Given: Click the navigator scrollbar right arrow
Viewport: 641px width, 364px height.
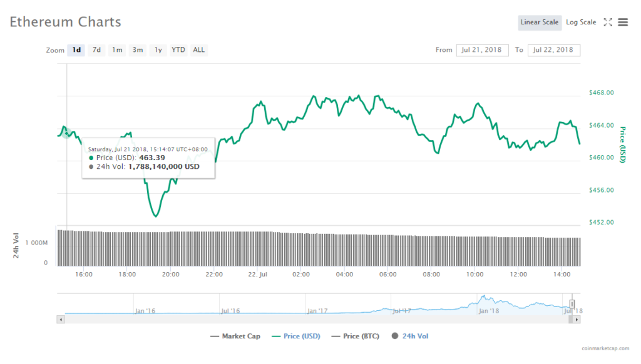Looking at the screenshot, I should [577, 320].
